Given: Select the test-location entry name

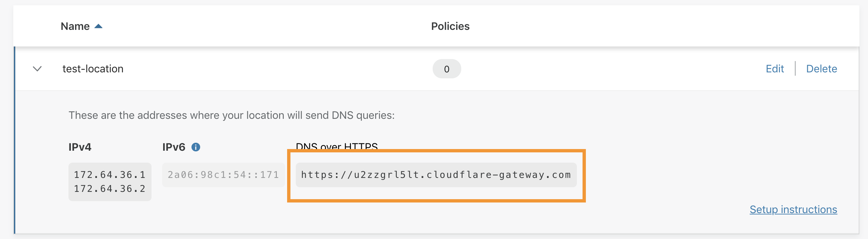Looking at the screenshot, I should point(93,69).
